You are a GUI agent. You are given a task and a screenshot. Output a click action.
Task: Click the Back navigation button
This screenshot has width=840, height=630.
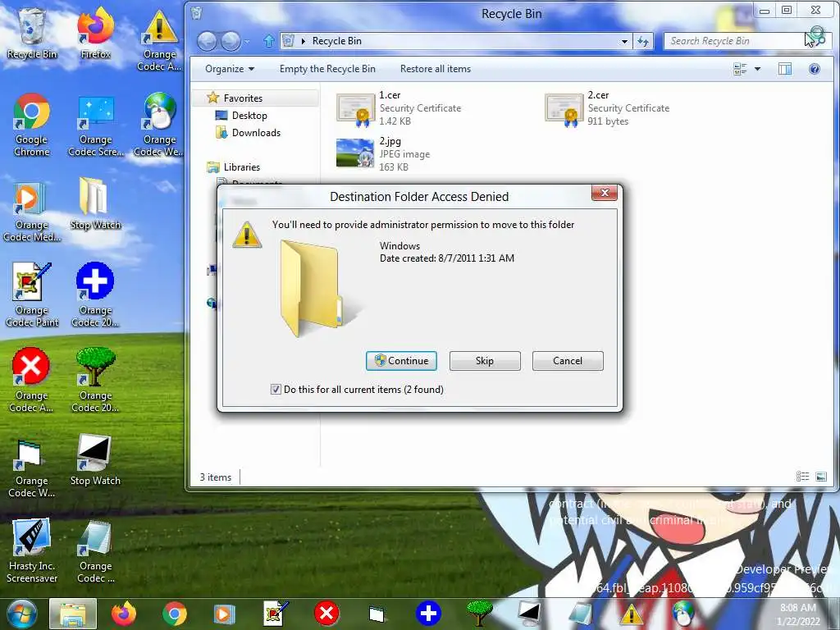208,41
